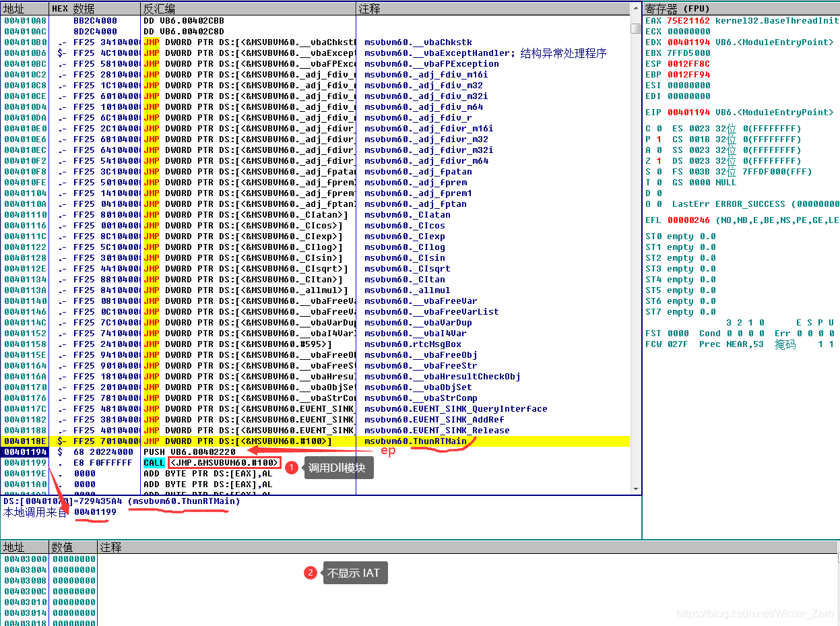The width and height of the screenshot is (840, 626).
Task: Click the A auxiliary flag bit
Action: pos(659,150)
